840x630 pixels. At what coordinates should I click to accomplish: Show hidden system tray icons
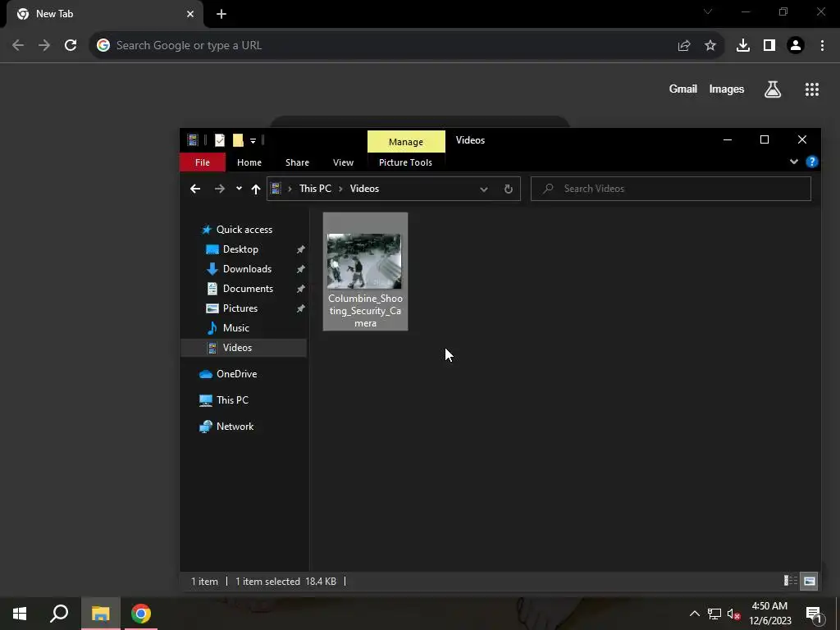pyautogui.click(x=694, y=614)
